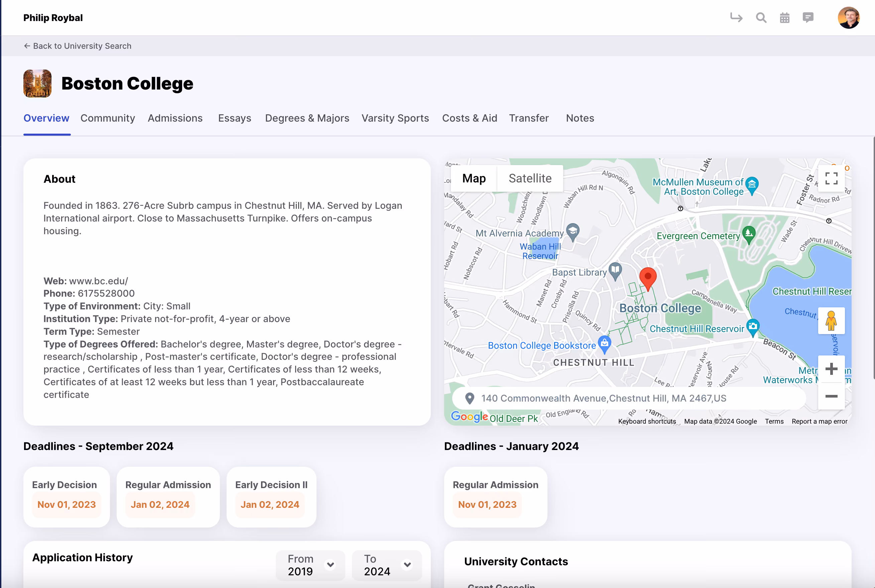Select the Overview tab
The height and width of the screenshot is (588, 875).
click(x=46, y=118)
